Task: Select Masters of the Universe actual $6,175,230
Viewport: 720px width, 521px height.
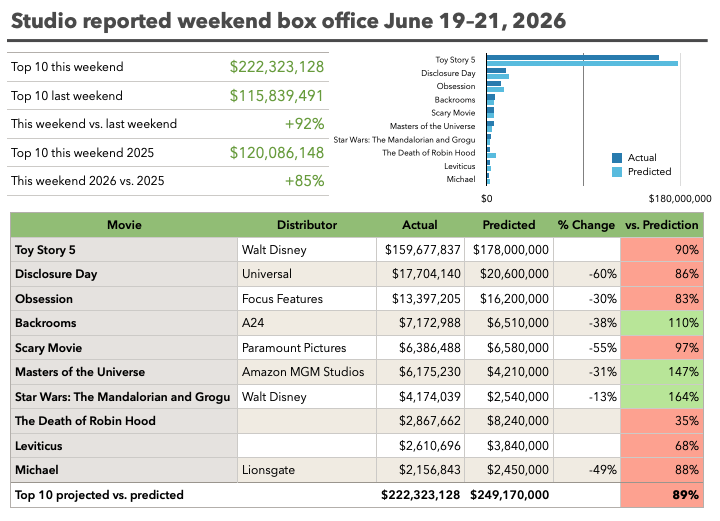Action: point(421,372)
